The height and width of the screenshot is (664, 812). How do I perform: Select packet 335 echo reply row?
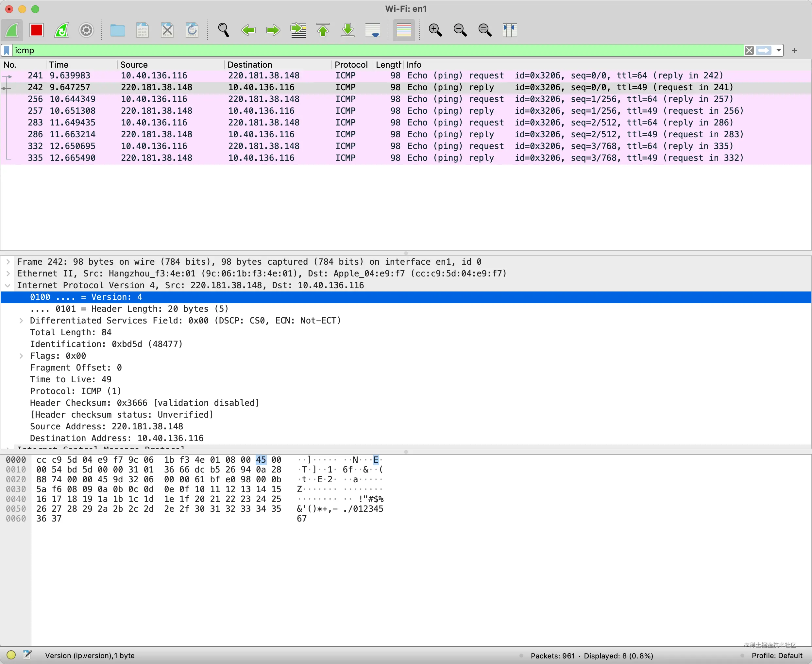(406, 158)
